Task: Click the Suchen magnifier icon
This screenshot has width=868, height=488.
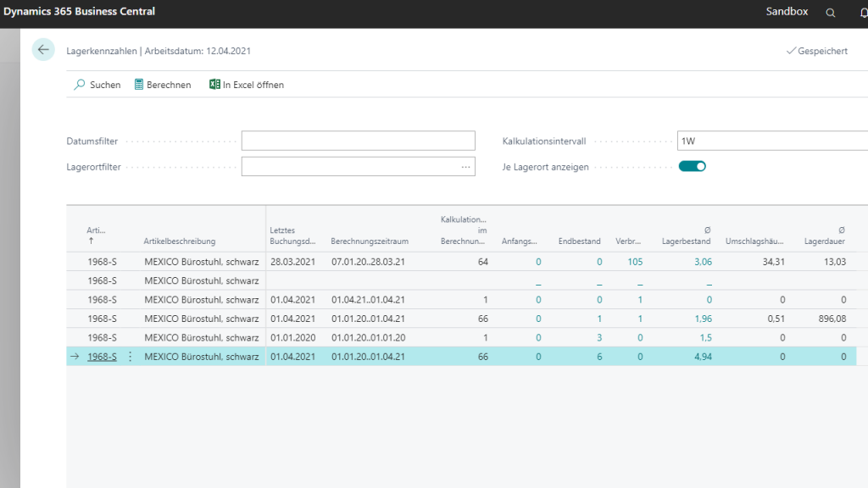Action: click(x=80, y=85)
